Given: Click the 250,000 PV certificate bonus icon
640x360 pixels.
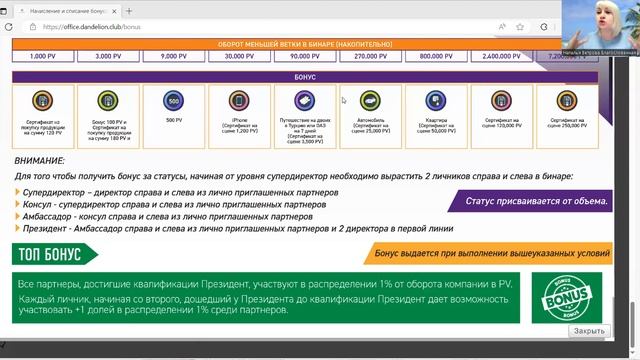Looking at the screenshot, I should pyautogui.click(x=567, y=100).
